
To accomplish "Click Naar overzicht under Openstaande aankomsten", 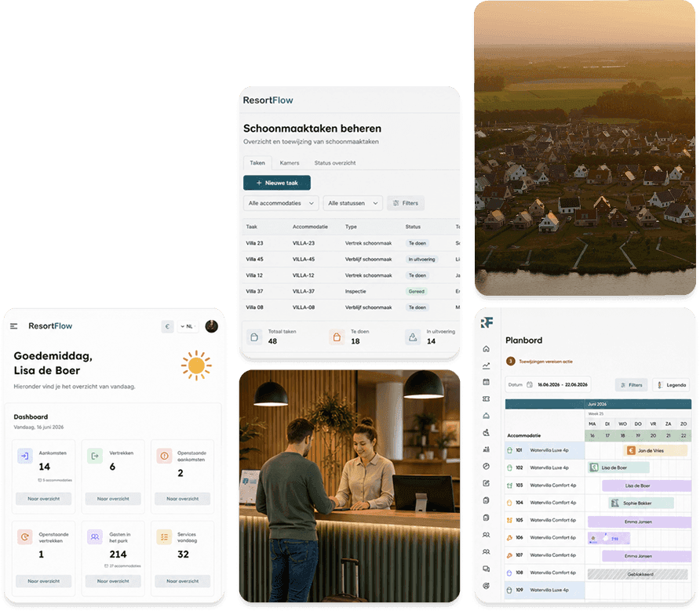I will click(x=183, y=499).
